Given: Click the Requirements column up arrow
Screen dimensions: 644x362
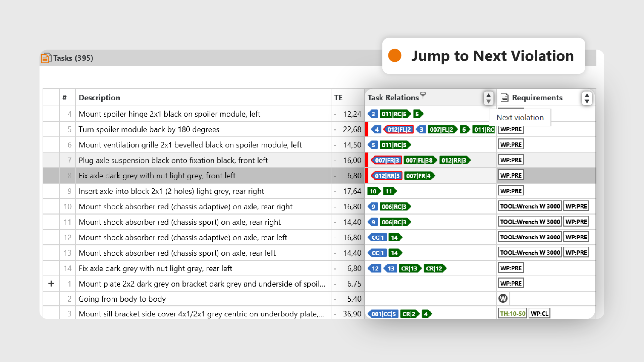Looking at the screenshot, I should [x=587, y=95].
